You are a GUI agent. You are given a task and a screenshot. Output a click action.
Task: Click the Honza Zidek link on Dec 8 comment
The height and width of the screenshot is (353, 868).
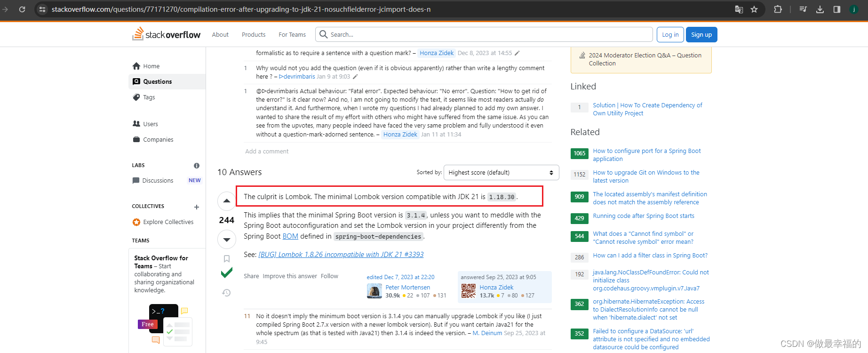437,53
